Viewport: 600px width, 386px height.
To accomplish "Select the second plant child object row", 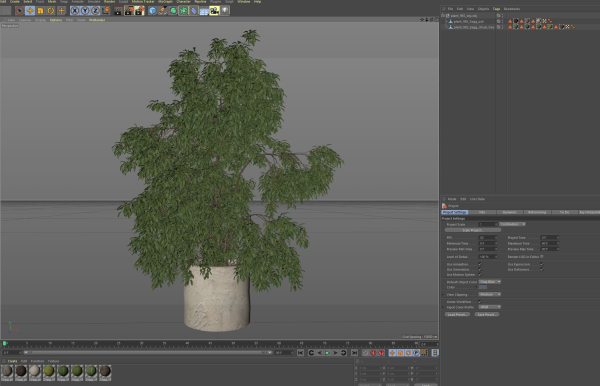I will click(473, 27).
